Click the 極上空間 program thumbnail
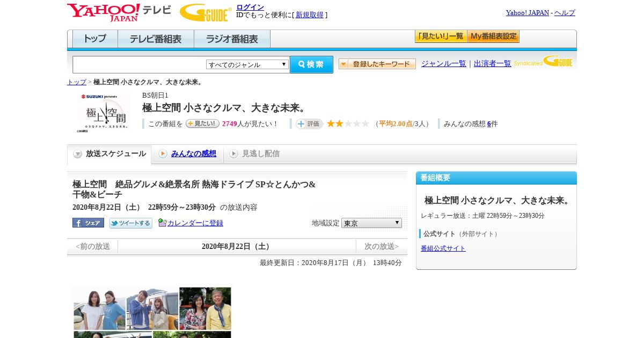Viewport: 644px width, 338px height. tap(104, 112)
